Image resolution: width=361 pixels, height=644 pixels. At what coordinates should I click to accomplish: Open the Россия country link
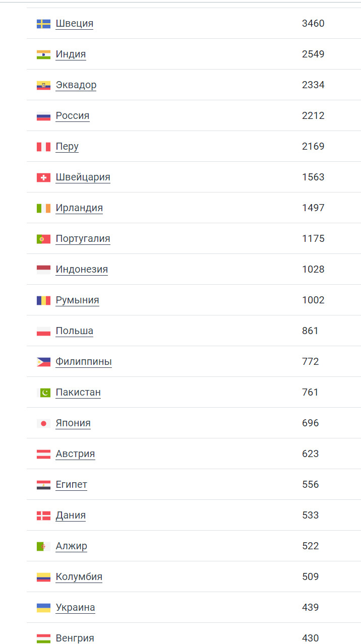tap(73, 116)
